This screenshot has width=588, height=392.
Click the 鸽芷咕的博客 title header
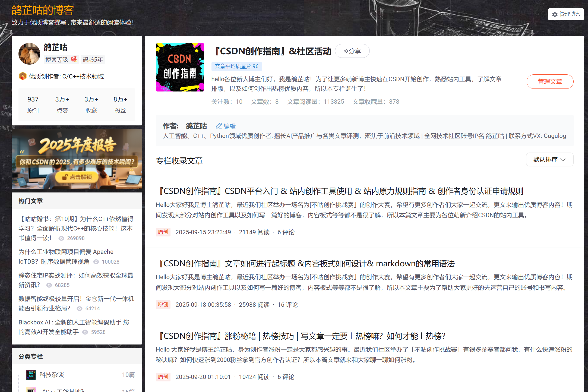(x=43, y=10)
